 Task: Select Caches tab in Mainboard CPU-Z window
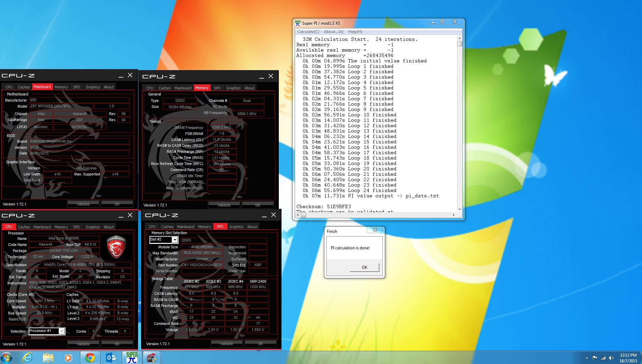pyautogui.click(x=24, y=87)
